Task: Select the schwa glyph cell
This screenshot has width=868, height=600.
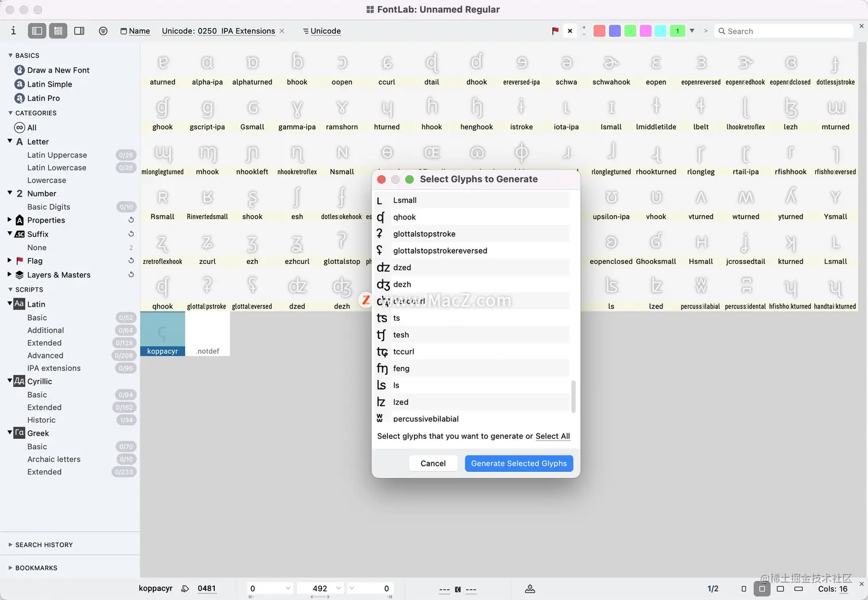Action: pos(566,66)
